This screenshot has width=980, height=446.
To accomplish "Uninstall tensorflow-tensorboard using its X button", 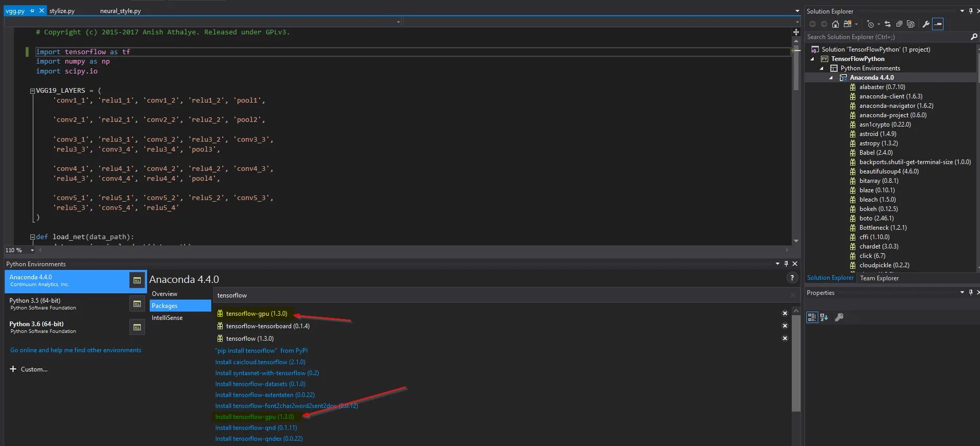I will click(x=784, y=326).
